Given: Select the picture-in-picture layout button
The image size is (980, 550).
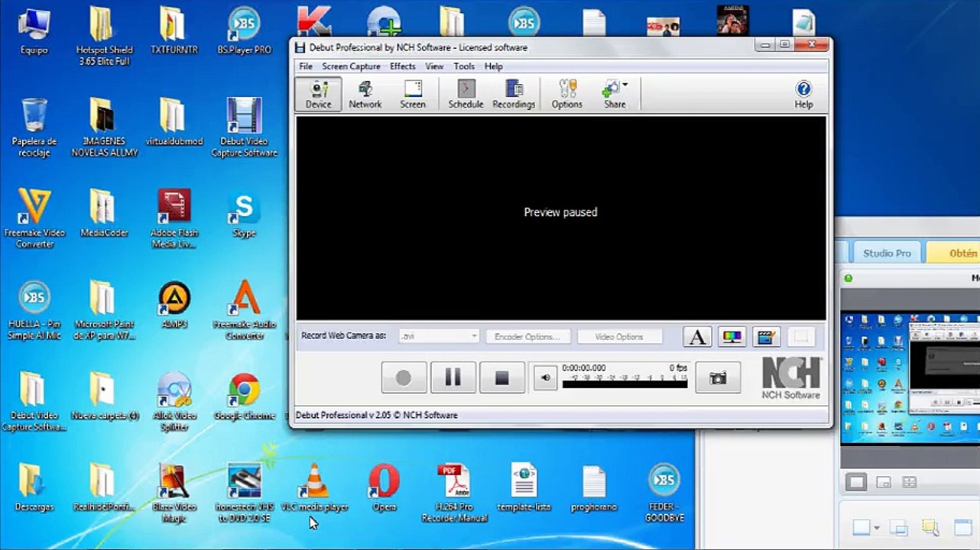Looking at the screenshot, I should tap(883, 482).
